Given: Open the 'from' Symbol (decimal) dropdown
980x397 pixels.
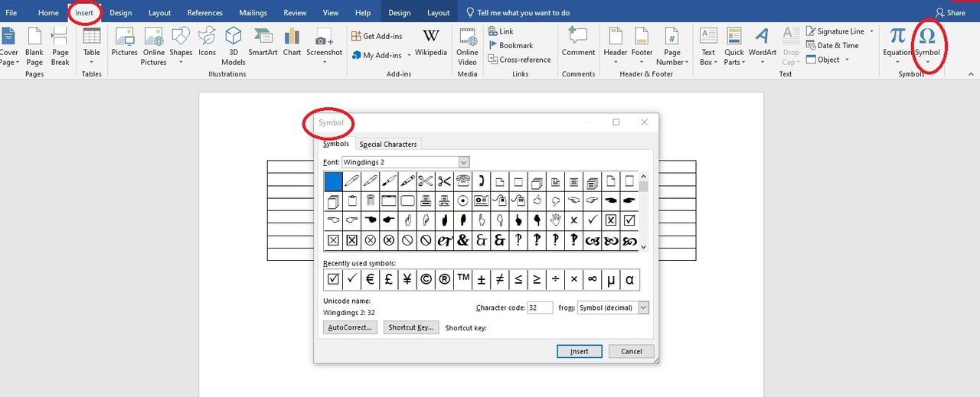Looking at the screenshot, I should 643,308.
